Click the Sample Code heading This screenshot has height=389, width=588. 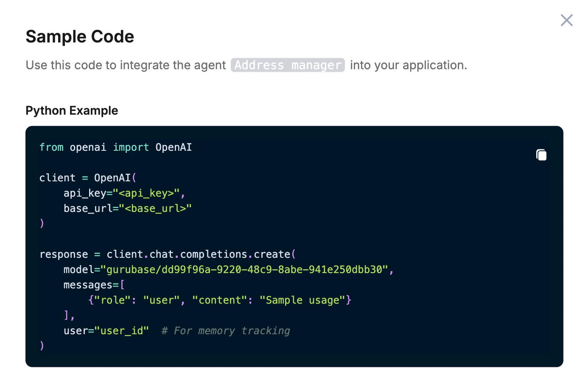80,37
